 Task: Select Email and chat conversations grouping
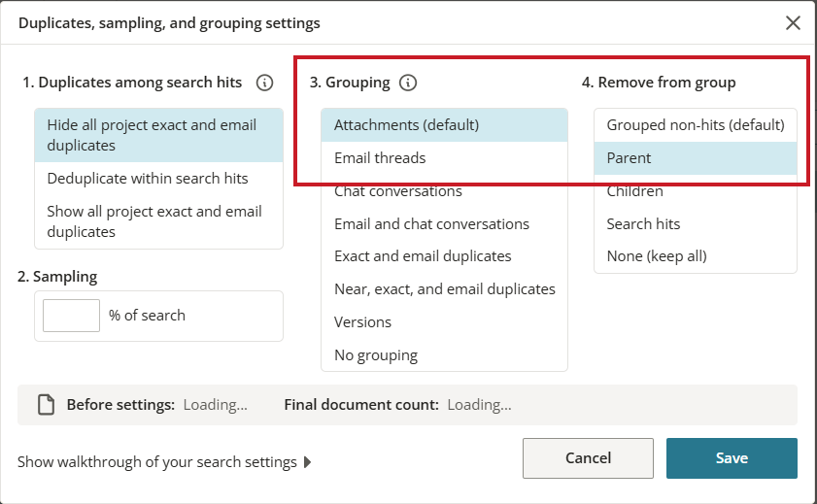pos(445,224)
